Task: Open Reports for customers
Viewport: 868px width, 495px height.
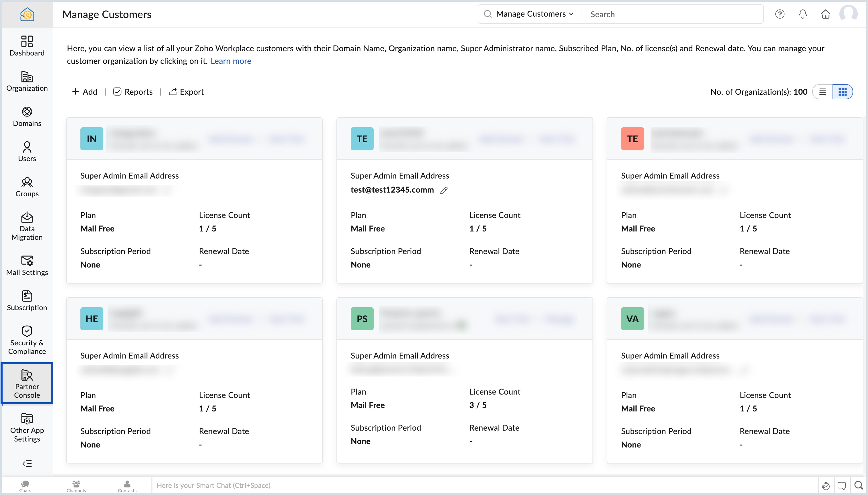Action: click(133, 92)
